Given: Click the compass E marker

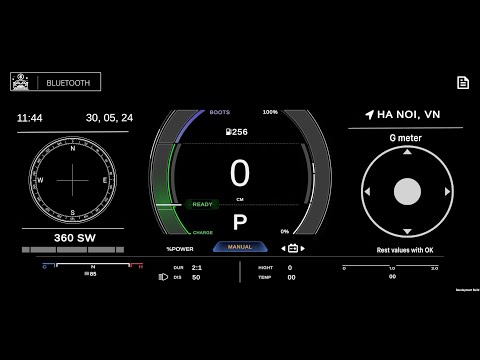Looking at the screenshot, I should (x=105, y=180).
